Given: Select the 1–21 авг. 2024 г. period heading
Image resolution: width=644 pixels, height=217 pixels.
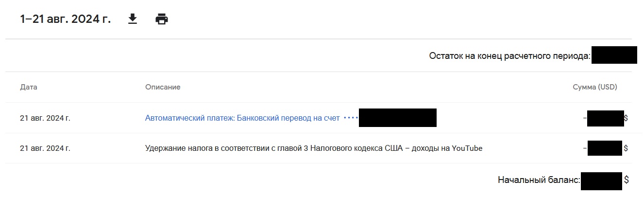Looking at the screenshot, I should point(66,19).
